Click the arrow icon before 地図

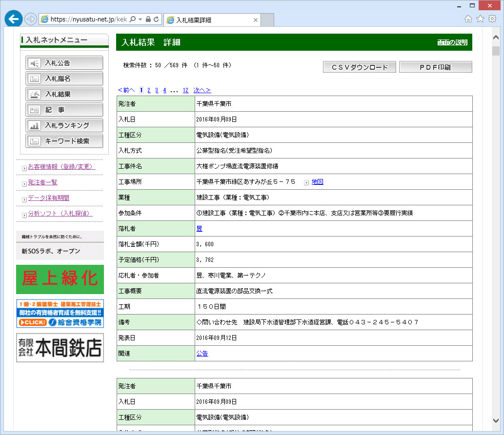pyautogui.click(x=306, y=182)
